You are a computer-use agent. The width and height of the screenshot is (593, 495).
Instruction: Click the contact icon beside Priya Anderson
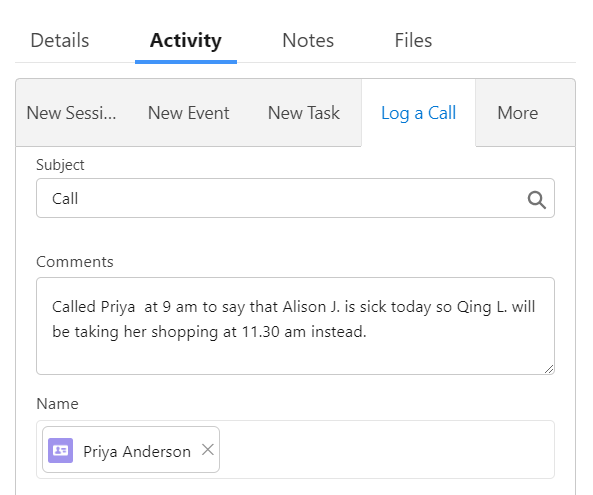[61, 450]
